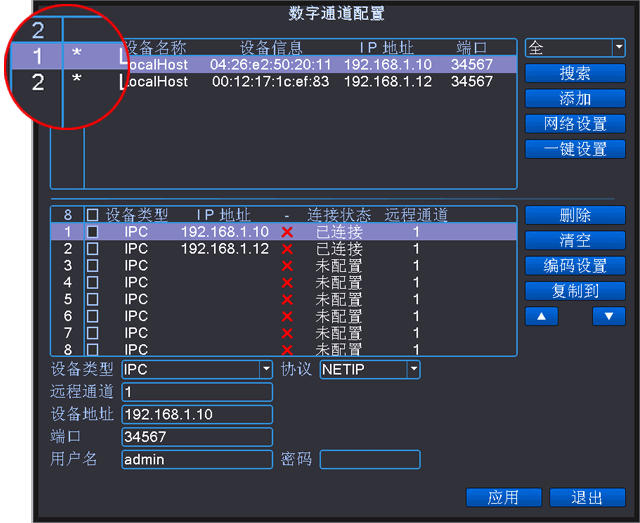The height and width of the screenshot is (523, 640).
Task: Check the box for channel 2
Action: [x=92, y=249]
